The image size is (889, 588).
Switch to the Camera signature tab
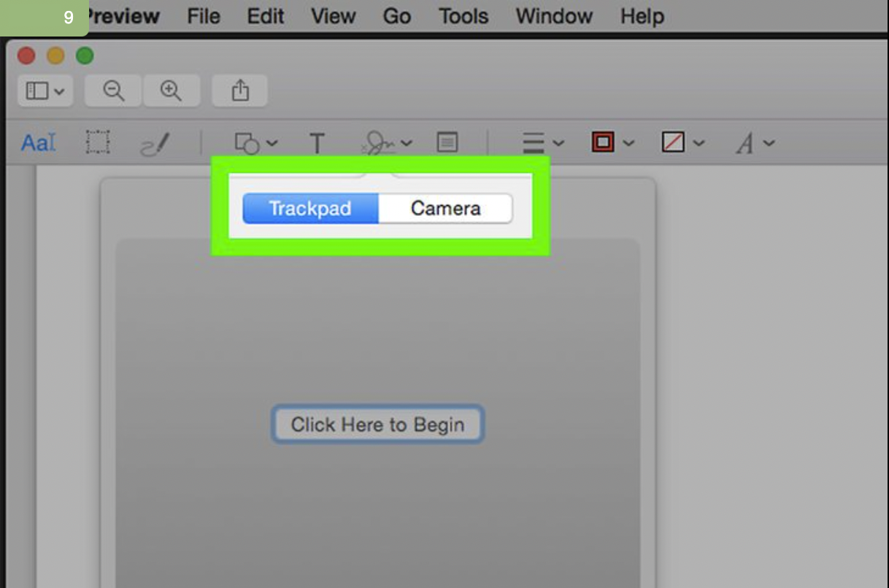click(x=445, y=208)
